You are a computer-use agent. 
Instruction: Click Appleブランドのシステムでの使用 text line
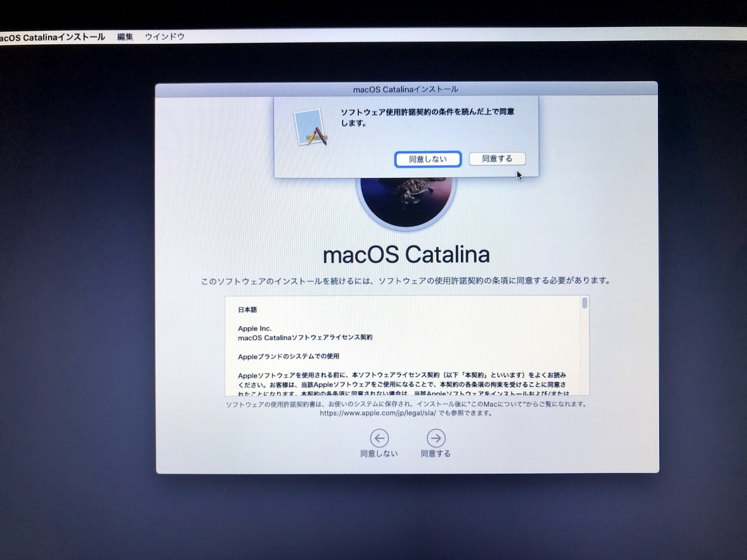[288, 357]
